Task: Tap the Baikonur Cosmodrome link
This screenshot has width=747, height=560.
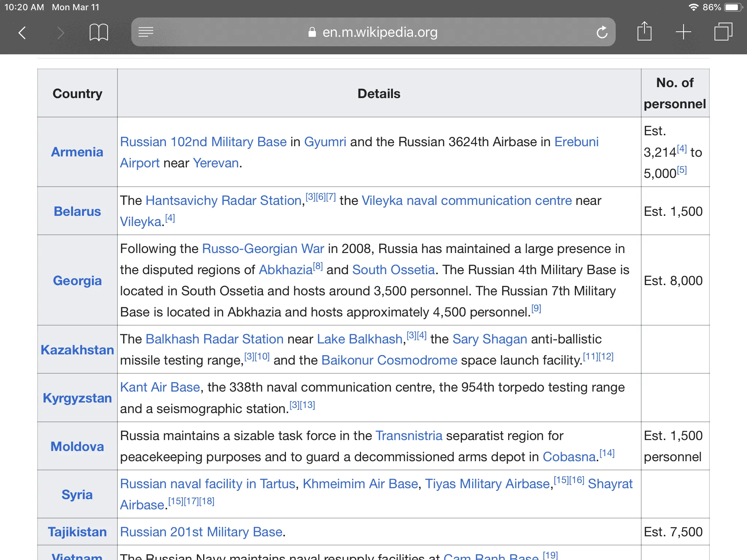Action: click(x=389, y=360)
